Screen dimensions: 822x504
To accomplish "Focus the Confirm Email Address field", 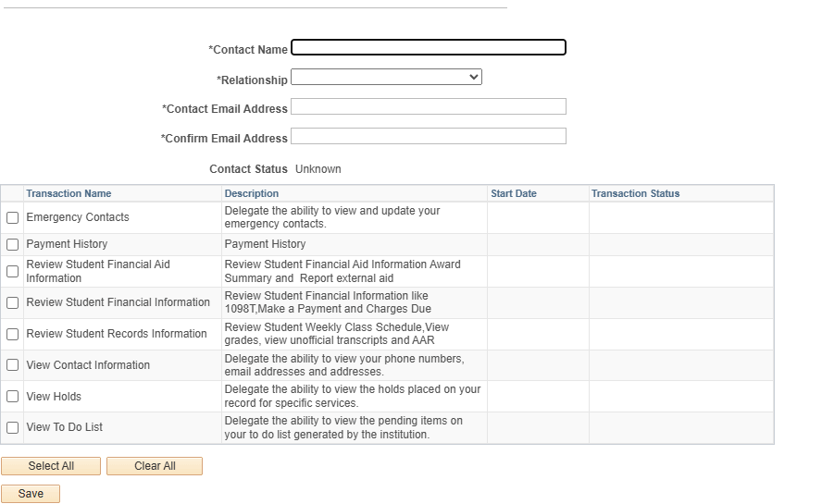I will [429, 136].
